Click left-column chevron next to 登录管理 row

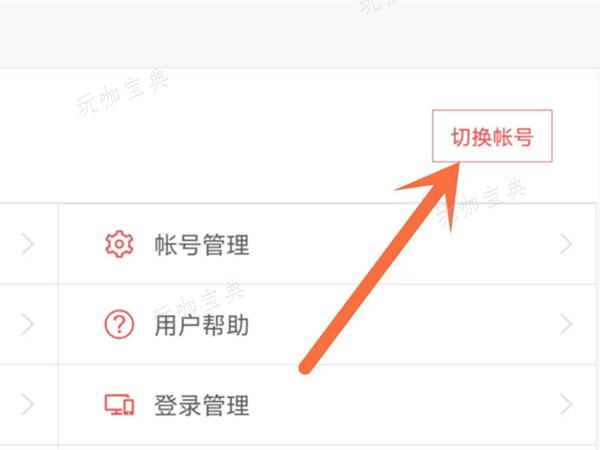click(28, 404)
